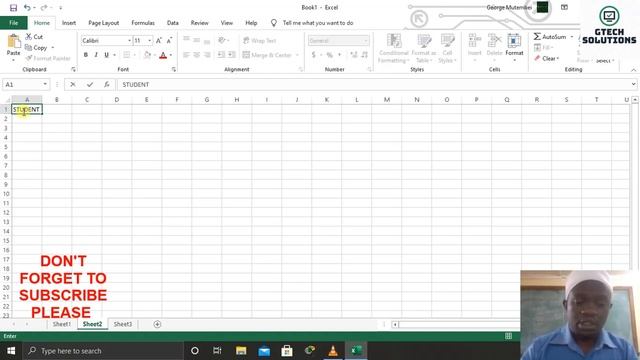Image resolution: width=640 pixels, height=360 pixels.
Task: Confirm entry with the checkmark
Action: [90, 84]
